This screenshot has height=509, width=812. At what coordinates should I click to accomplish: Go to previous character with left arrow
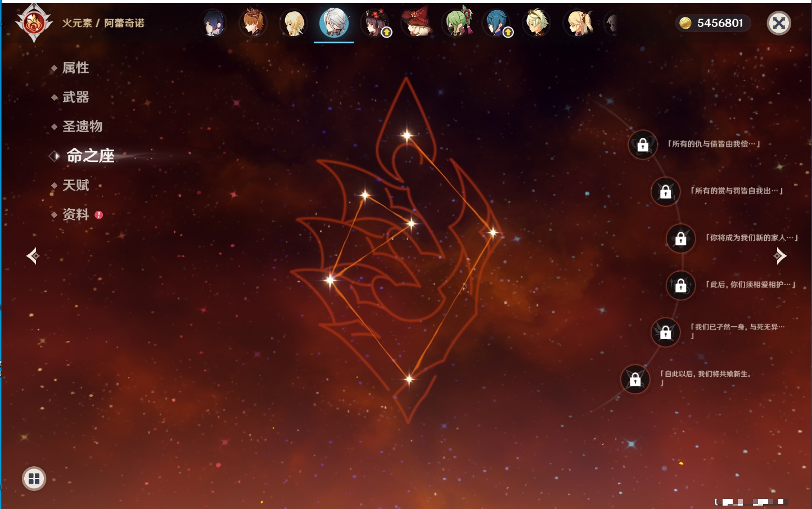click(33, 256)
